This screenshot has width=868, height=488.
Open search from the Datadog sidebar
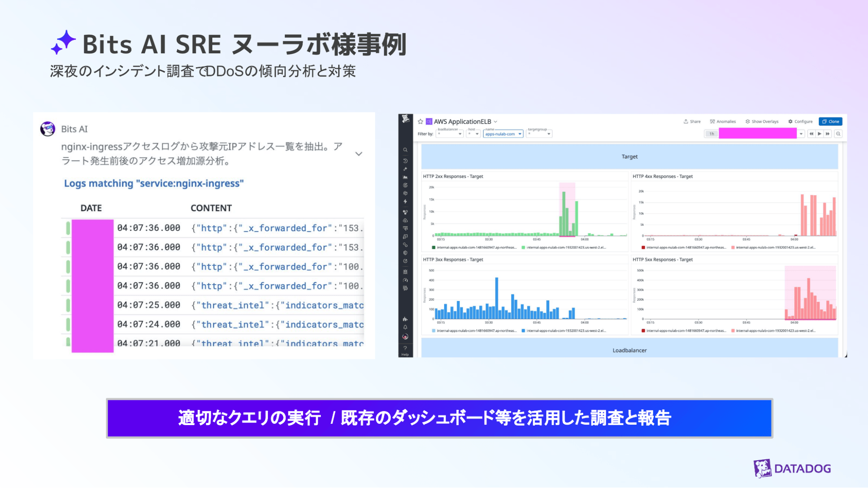(405, 149)
